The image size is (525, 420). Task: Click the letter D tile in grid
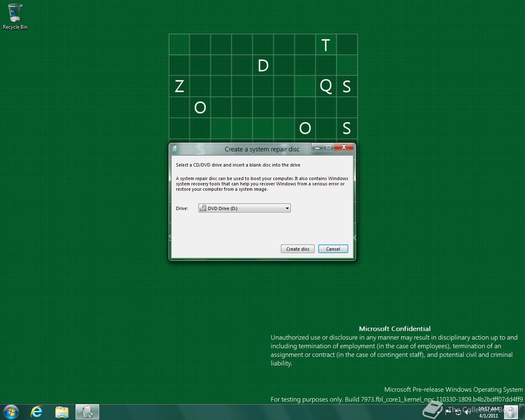tap(263, 66)
